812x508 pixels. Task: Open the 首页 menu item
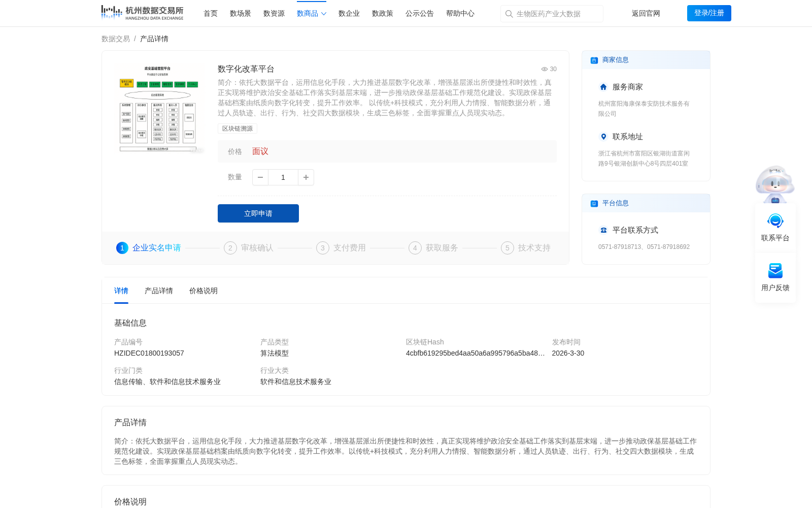pos(211,13)
